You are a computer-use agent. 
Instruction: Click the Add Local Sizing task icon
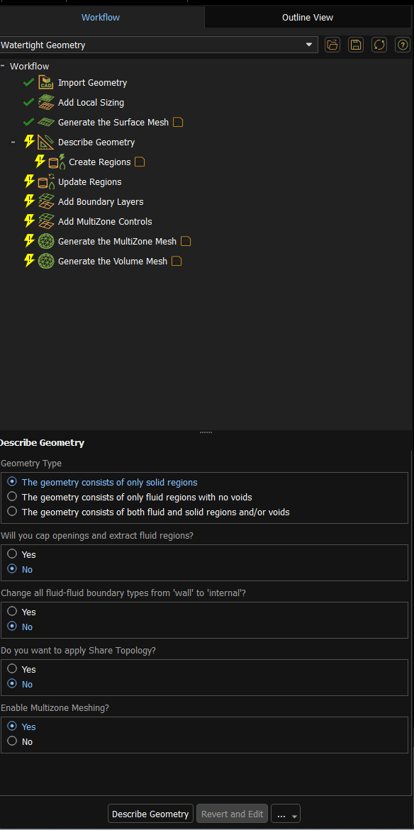coord(46,102)
